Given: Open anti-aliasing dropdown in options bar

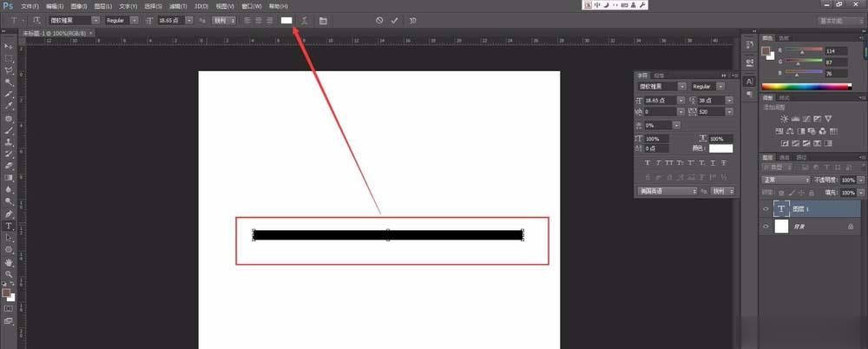Looking at the screenshot, I should pyautogui.click(x=225, y=20).
